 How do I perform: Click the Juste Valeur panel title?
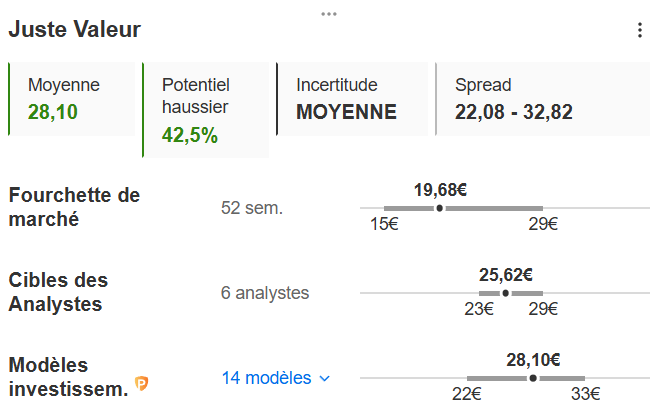click(x=75, y=30)
